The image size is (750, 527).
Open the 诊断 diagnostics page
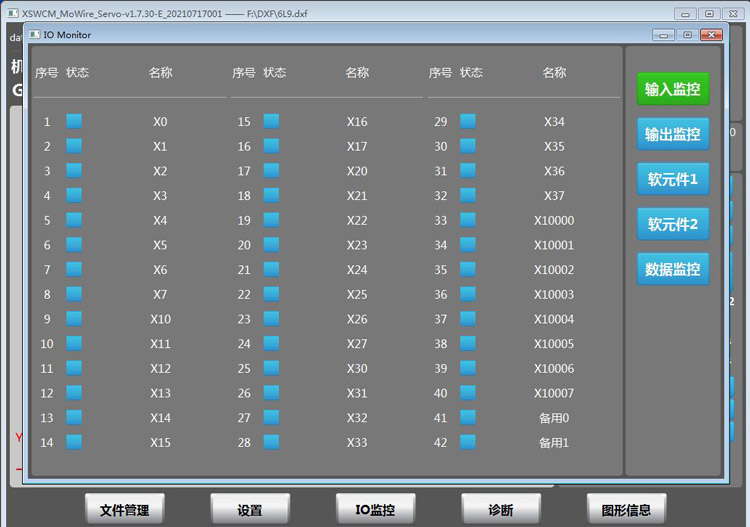tap(501, 509)
